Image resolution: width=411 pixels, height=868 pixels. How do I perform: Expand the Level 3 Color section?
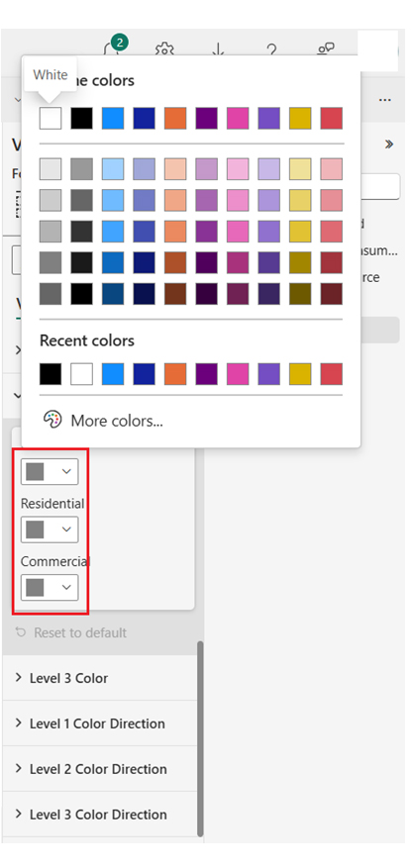(100, 678)
